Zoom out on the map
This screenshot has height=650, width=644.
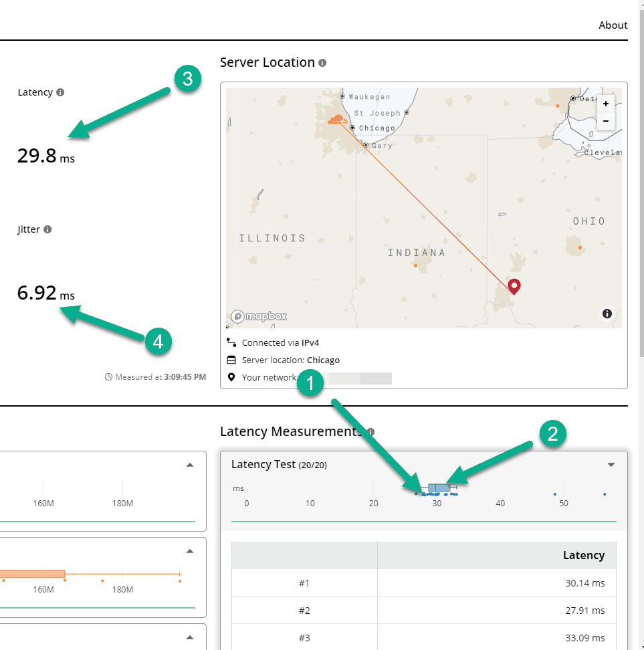pyautogui.click(x=605, y=120)
